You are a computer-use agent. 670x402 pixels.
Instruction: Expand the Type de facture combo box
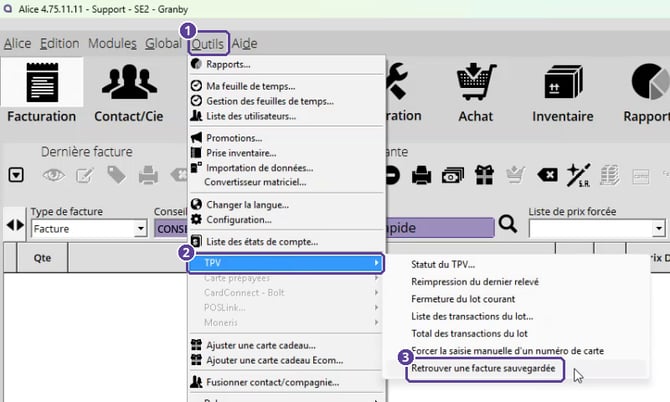(140, 229)
